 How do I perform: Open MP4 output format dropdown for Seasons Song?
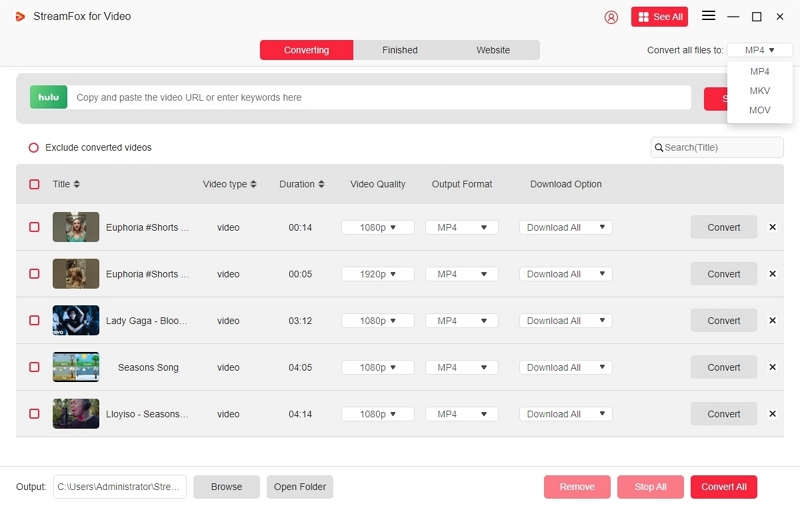pyautogui.click(x=462, y=367)
